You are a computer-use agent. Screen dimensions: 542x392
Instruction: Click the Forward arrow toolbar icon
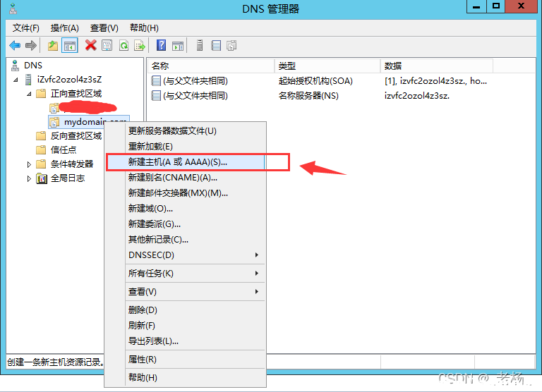coord(31,45)
